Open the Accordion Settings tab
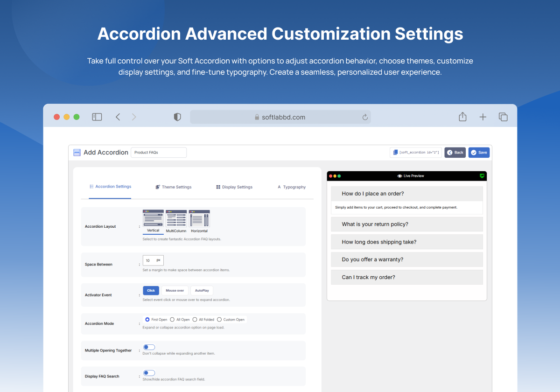 (110, 187)
